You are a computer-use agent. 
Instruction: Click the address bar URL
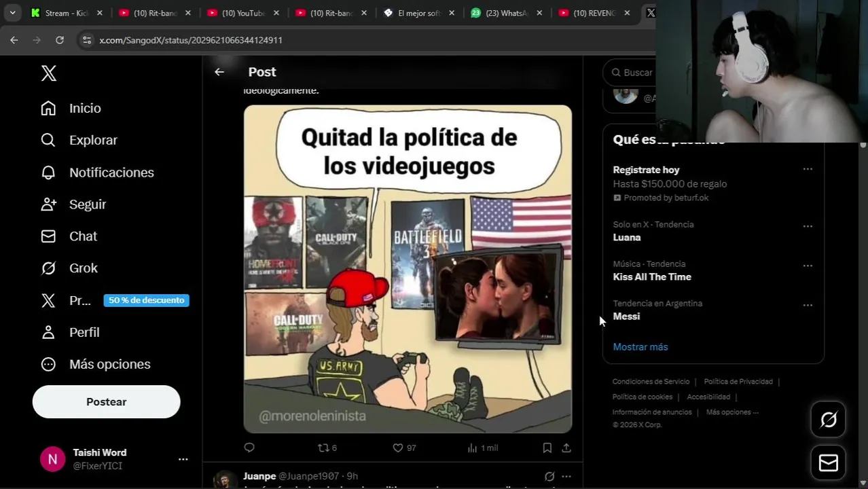coord(191,40)
